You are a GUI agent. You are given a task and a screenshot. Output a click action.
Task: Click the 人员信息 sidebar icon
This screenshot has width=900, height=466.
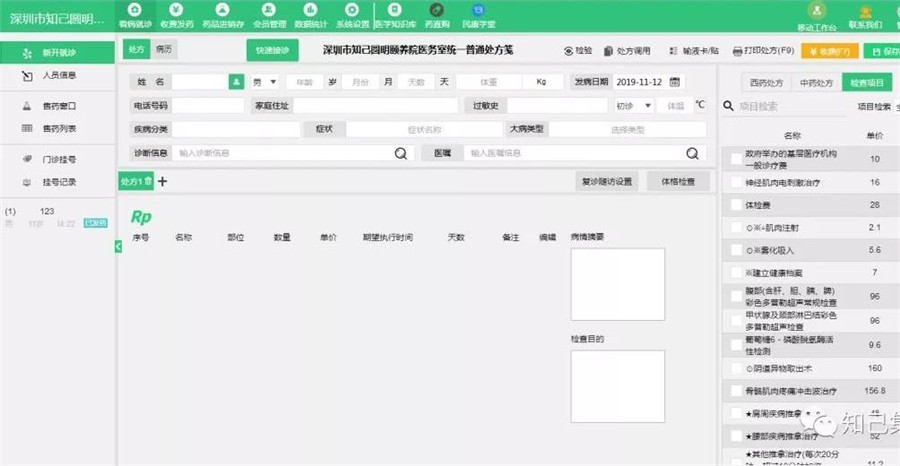click(x=27, y=75)
